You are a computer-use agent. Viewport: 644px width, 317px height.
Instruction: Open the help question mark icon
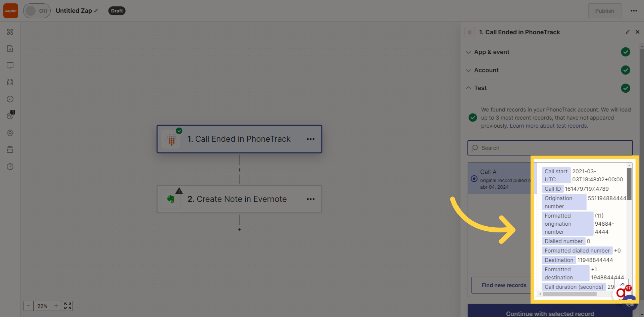[x=10, y=167]
